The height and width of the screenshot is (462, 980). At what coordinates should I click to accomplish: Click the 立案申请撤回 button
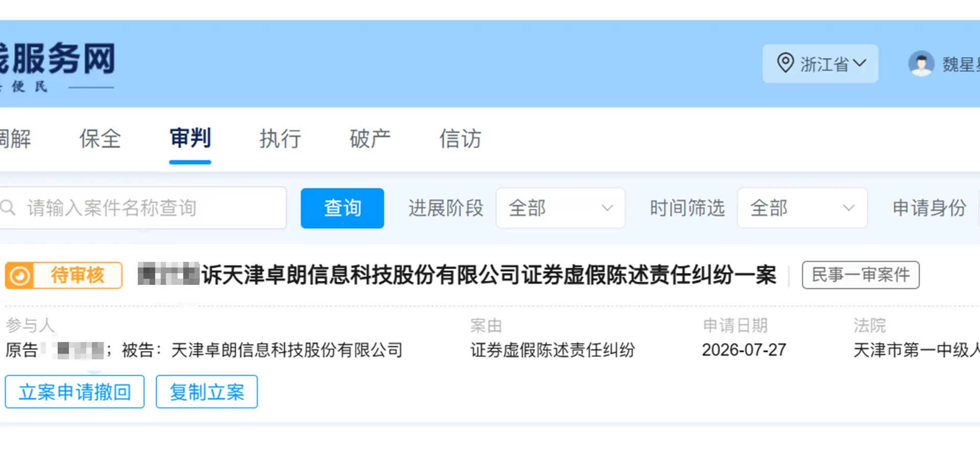[75, 392]
